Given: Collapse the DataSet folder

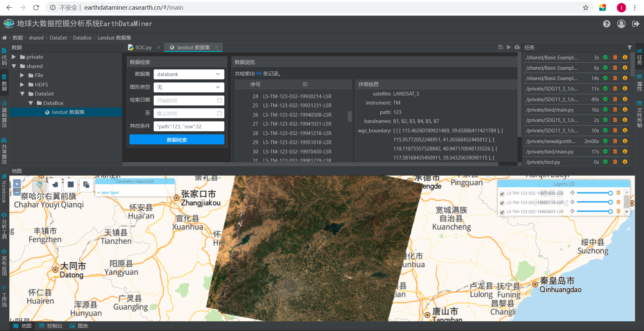Looking at the screenshot, I should [22, 94].
